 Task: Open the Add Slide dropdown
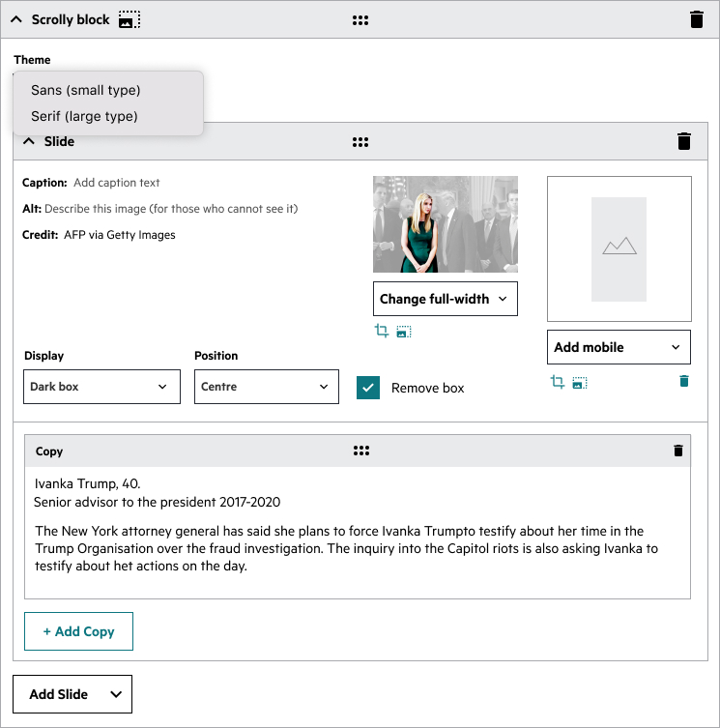[x=72, y=694]
